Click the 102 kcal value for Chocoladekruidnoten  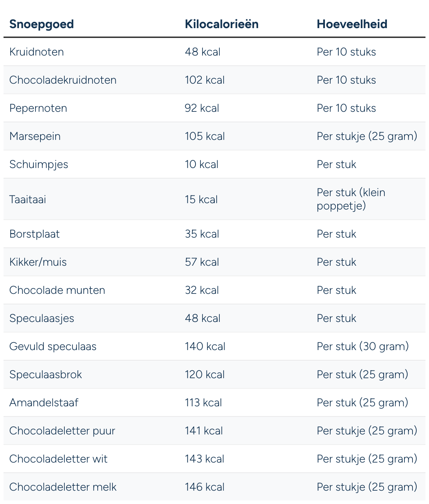[205, 80]
